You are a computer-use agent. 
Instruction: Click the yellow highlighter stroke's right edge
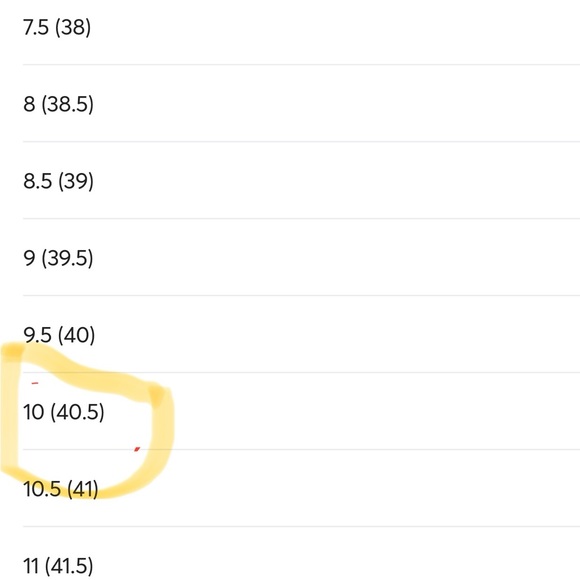[x=163, y=429]
